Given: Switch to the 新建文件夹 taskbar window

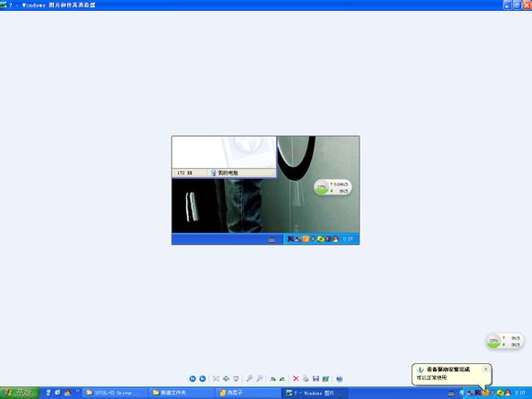Looking at the screenshot, I should pyautogui.click(x=182, y=393).
